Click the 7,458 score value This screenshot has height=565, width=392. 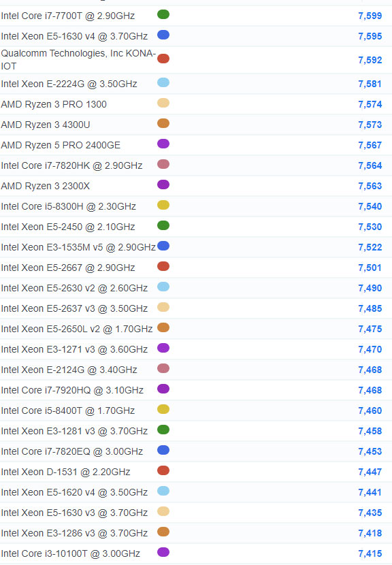[x=370, y=431]
